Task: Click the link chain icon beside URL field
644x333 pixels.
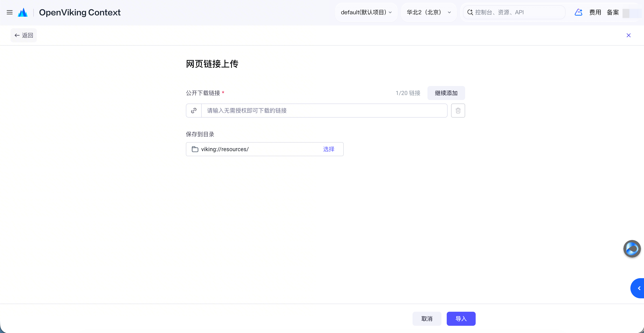Action: pyautogui.click(x=194, y=111)
